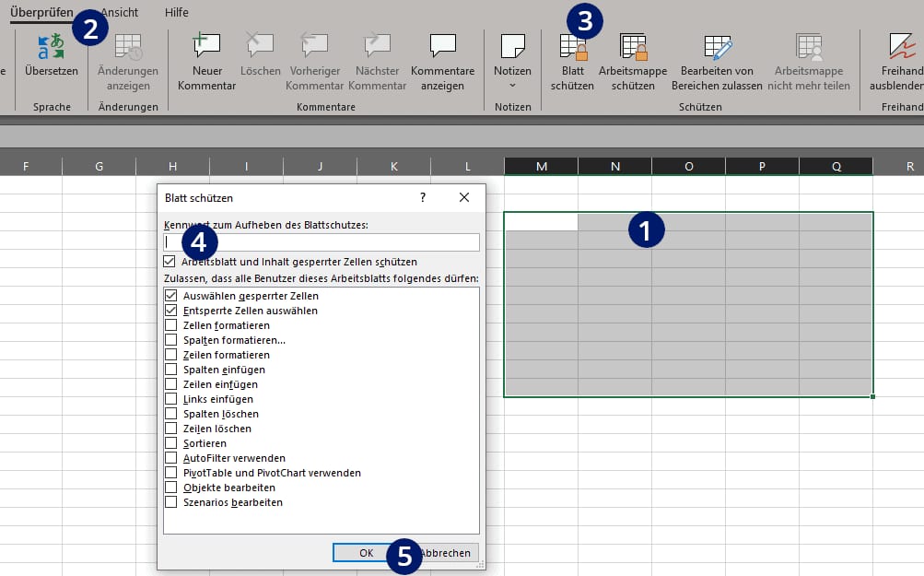Open the Hilfe ribbon tab
The height and width of the screenshot is (576, 924).
pyautogui.click(x=176, y=12)
